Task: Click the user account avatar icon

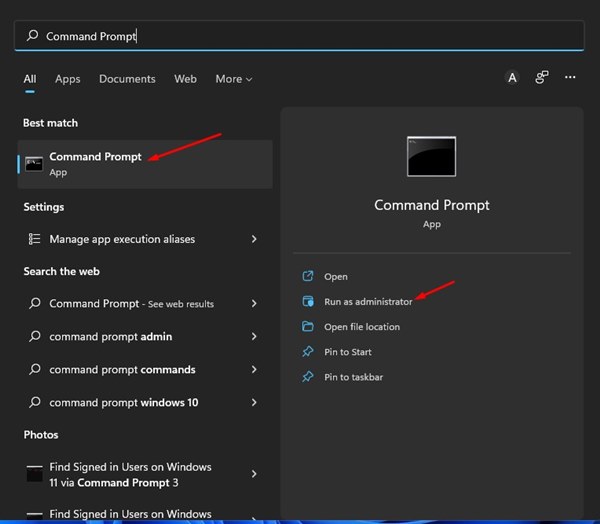Action: (x=512, y=78)
